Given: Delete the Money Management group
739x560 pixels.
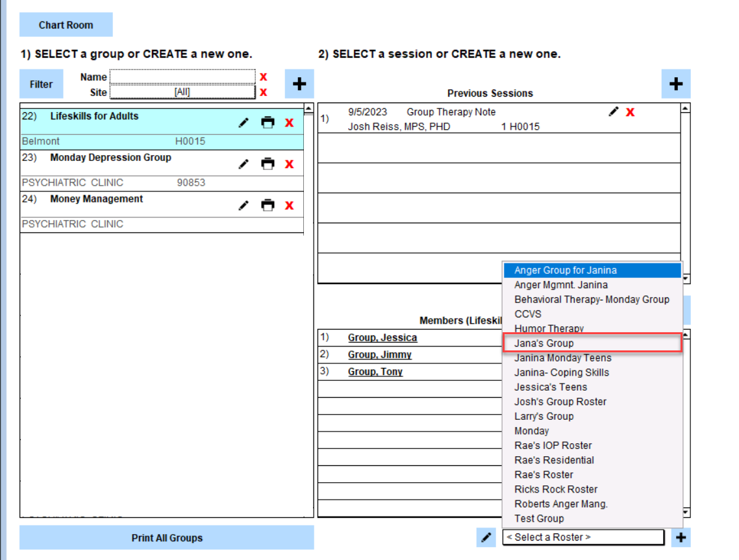Looking at the screenshot, I should click(x=290, y=206).
